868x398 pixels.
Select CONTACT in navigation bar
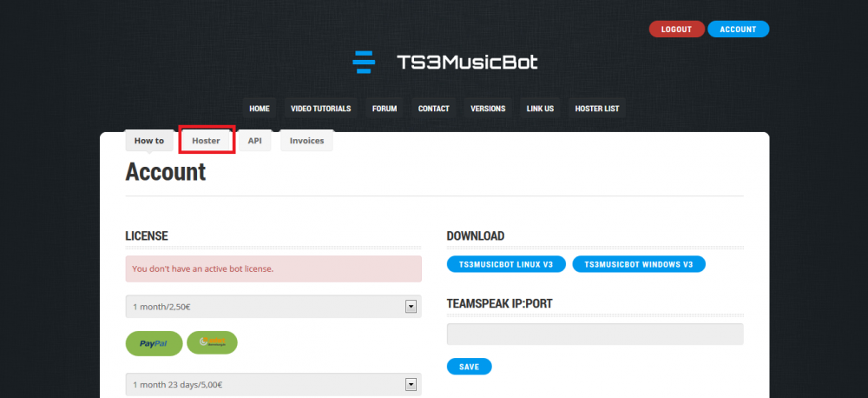click(433, 109)
